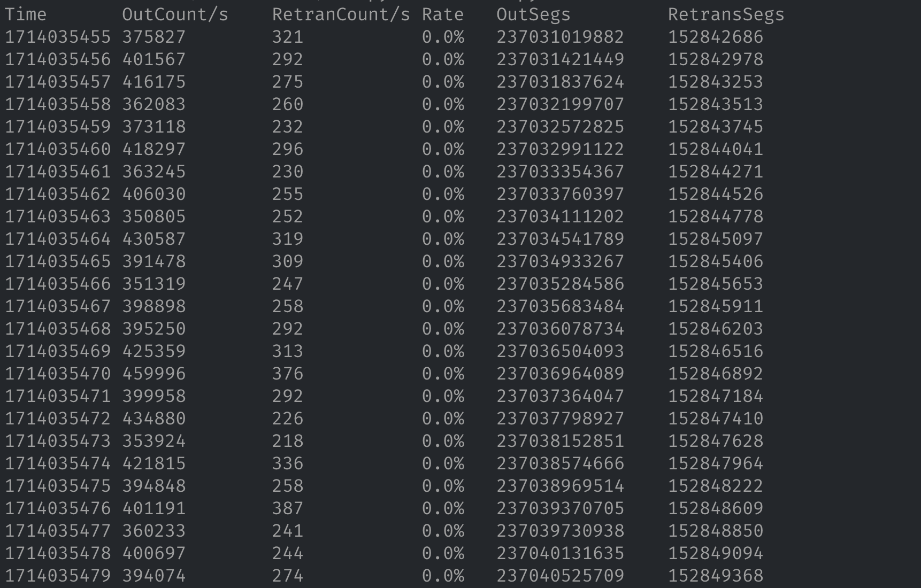Click OutSegs value 237036078734

click(x=561, y=329)
